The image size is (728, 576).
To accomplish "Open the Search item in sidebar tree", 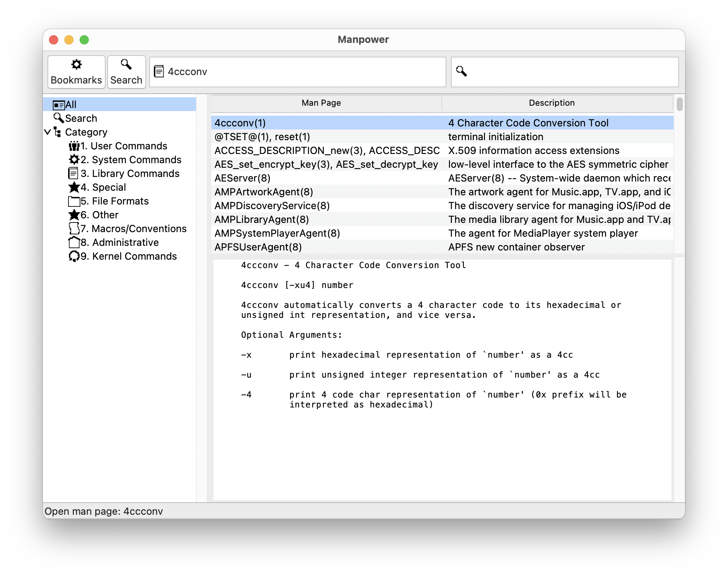I will click(81, 118).
